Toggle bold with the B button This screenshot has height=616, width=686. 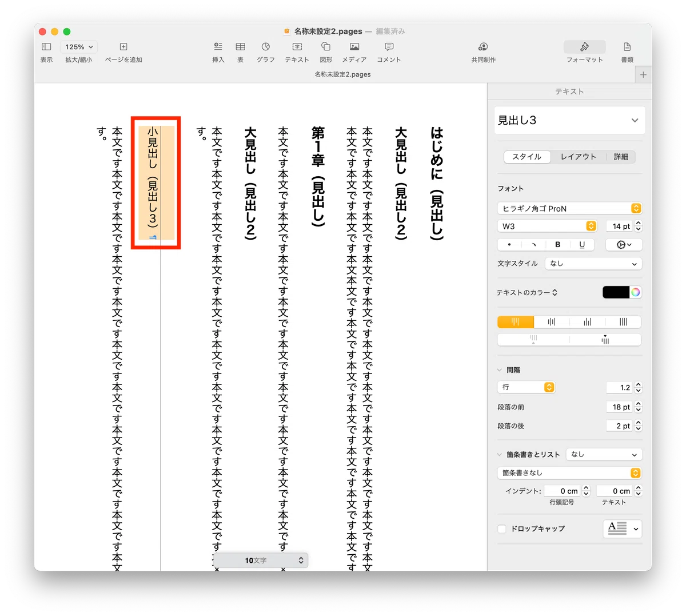557,245
